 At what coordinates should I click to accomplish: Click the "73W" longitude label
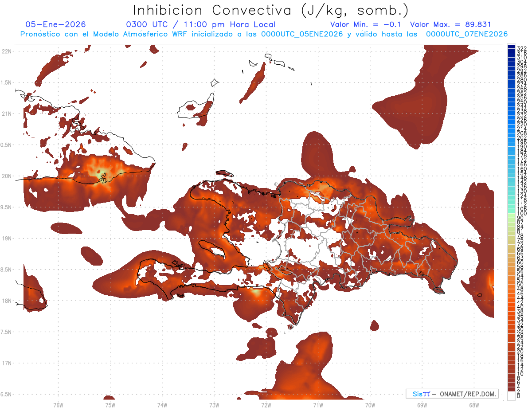point(214,405)
